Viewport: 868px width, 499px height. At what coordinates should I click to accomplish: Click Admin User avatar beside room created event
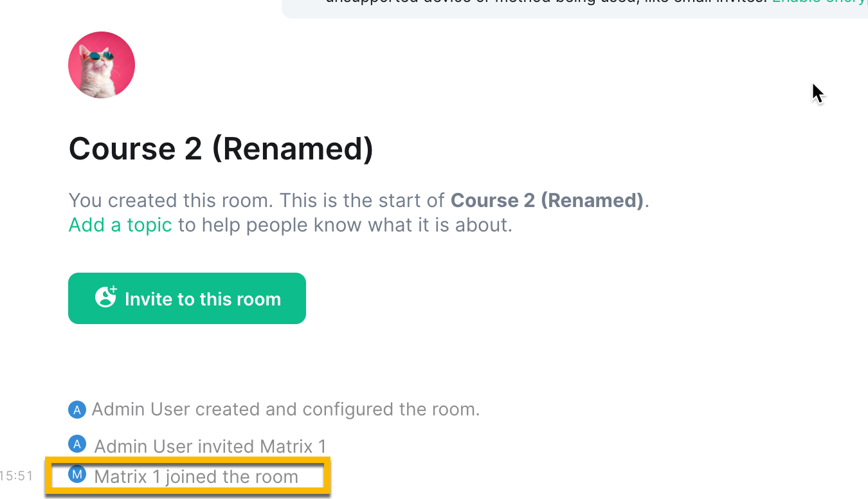[x=77, y=409]
